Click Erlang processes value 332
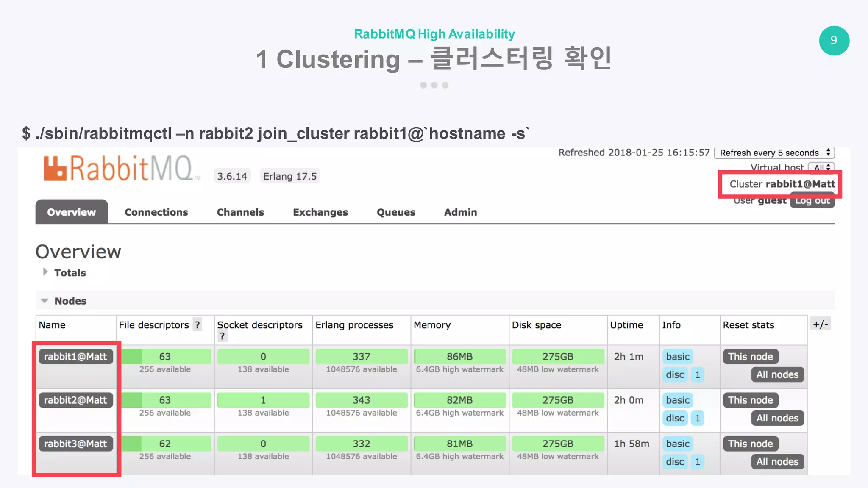 tap(362, 444)
